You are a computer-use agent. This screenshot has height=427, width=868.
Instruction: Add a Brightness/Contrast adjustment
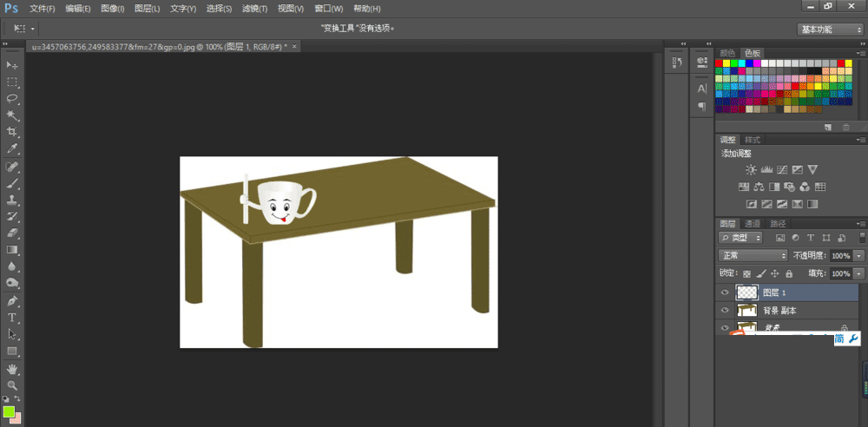click(751, 169)
